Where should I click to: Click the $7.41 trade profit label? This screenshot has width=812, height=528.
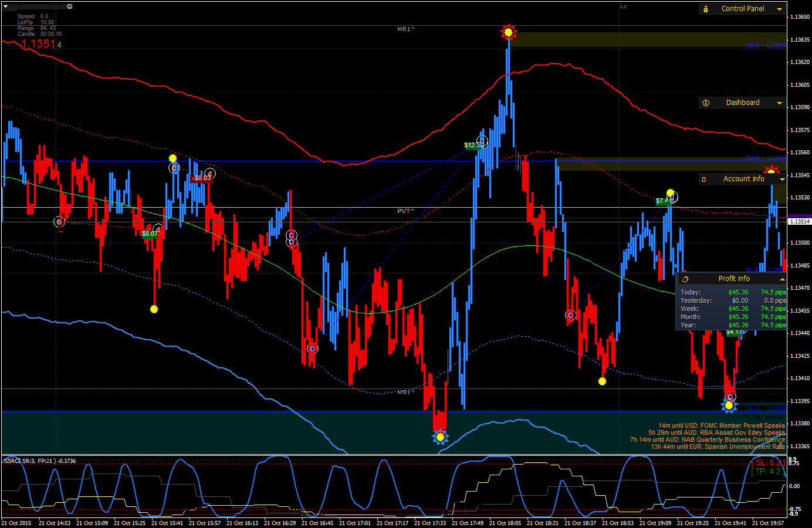[664, 201]
